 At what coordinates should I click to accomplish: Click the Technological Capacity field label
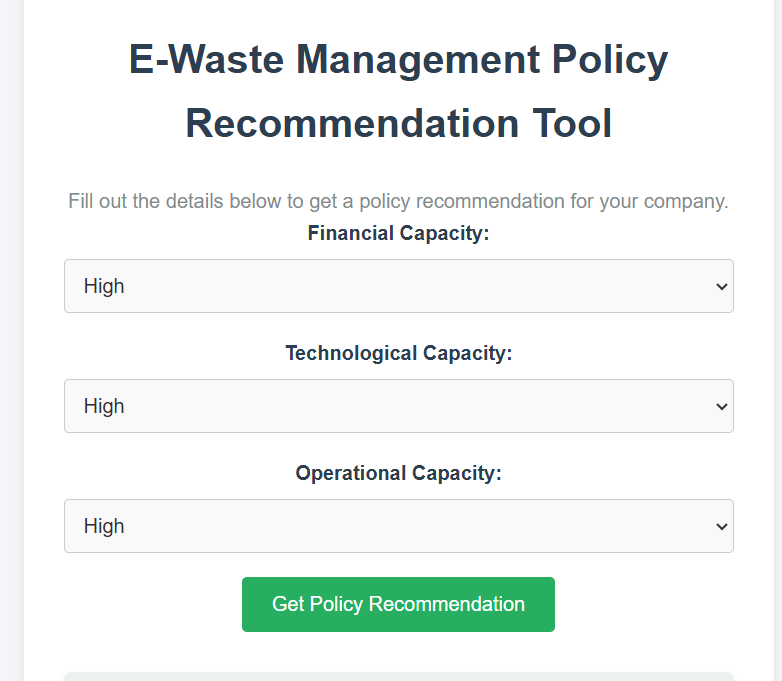398,354
